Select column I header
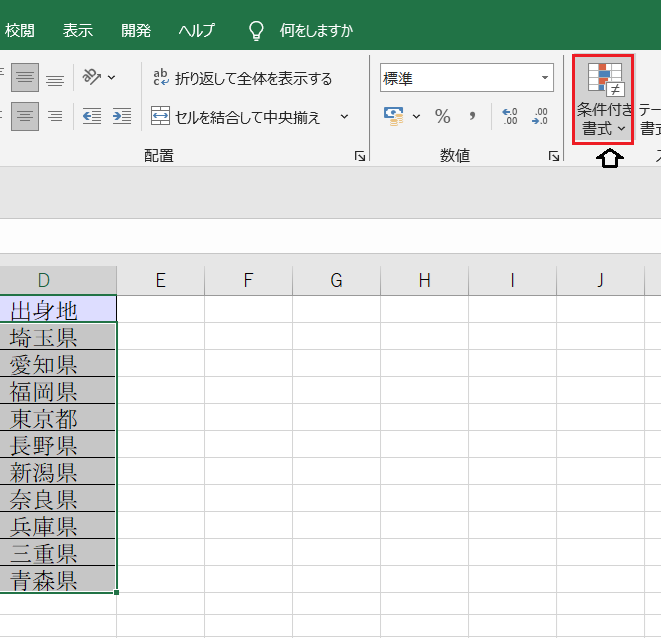Image resolution: width=661 pixels, height=638 pixels. point(513,280)
